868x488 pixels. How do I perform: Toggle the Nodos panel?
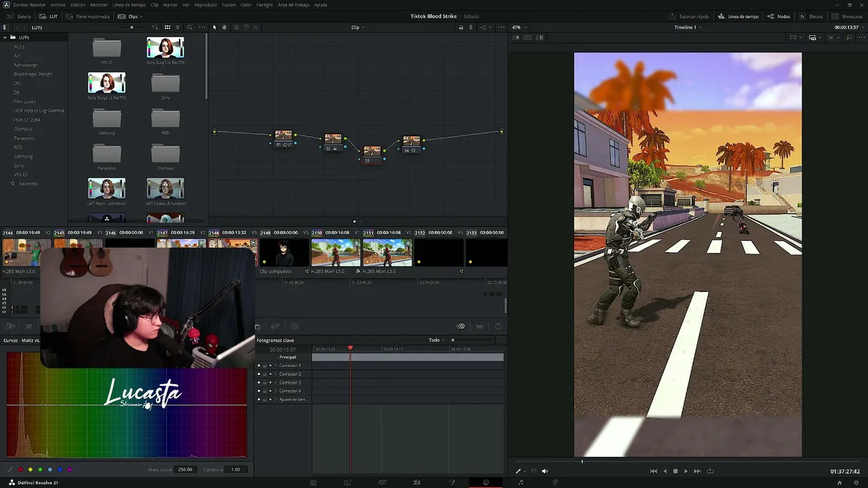click(x=778, y=16)
